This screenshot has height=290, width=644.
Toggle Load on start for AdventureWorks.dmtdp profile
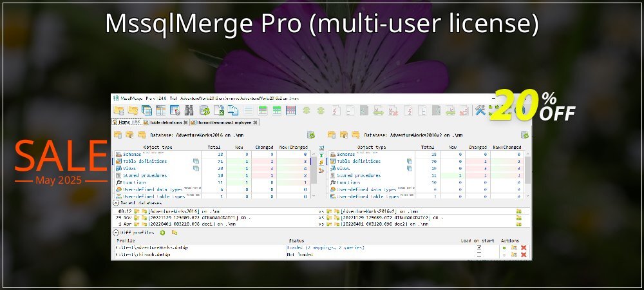coord(479,247)
